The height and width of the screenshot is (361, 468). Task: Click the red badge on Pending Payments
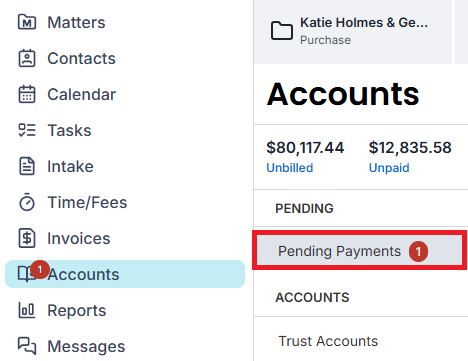click(x=418, y=251)
